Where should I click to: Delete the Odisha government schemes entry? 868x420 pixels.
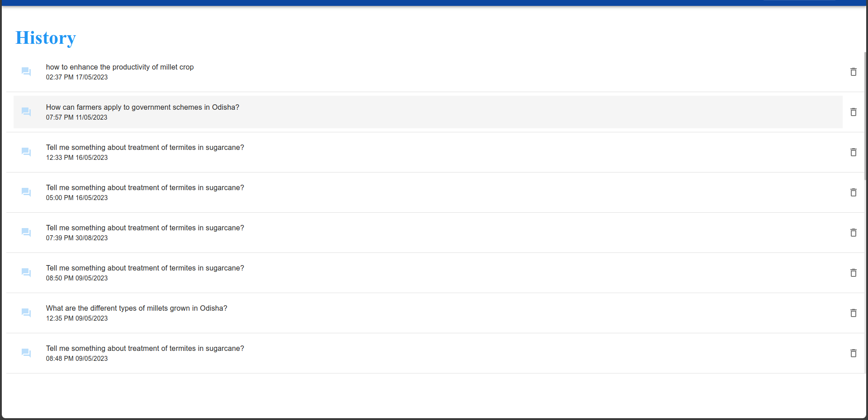[853, 112]
